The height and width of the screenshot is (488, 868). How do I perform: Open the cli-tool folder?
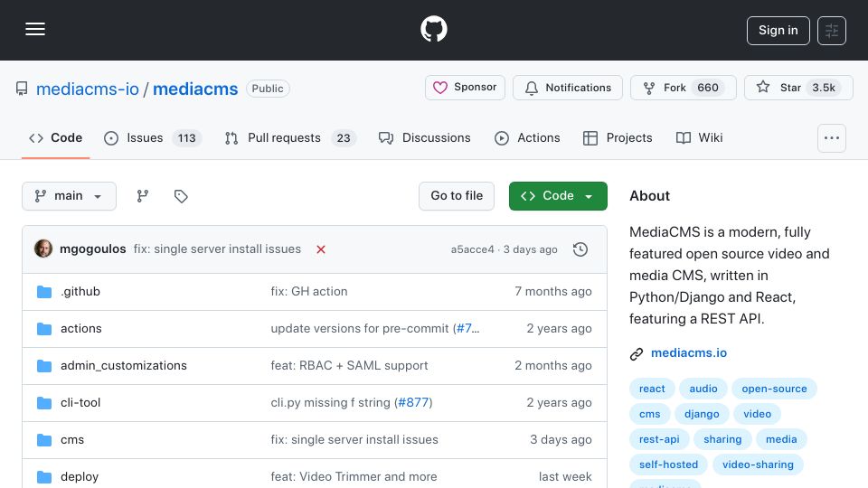80,403
